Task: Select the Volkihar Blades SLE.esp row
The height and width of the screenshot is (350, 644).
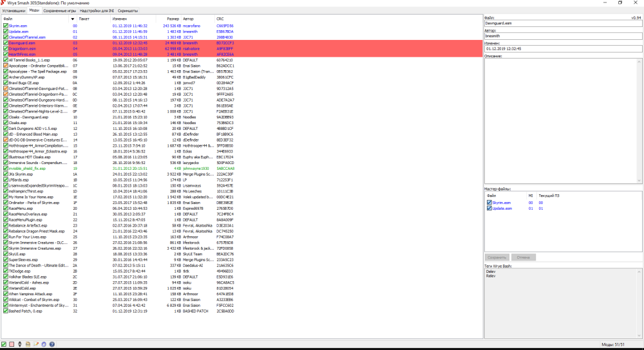Action: (241, 277)
